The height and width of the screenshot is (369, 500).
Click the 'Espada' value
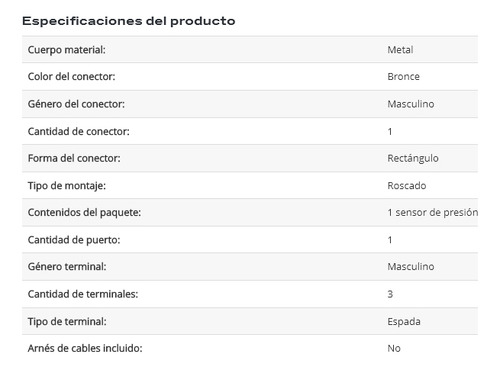pyautogui.click(x=404, y=322)
